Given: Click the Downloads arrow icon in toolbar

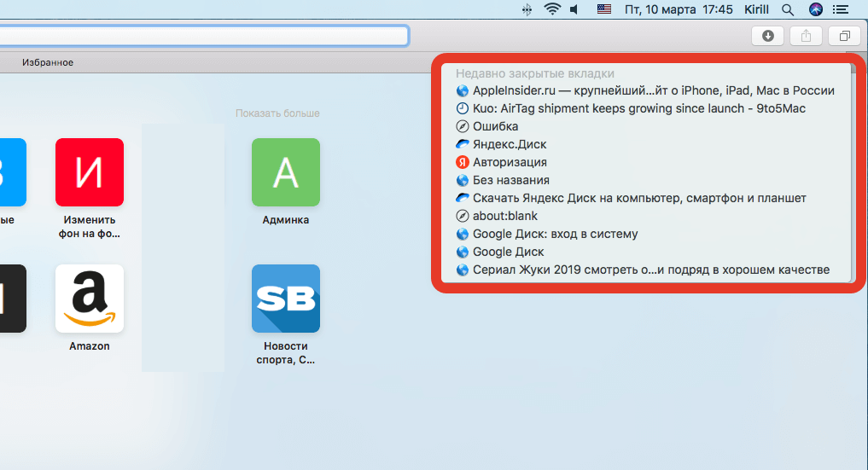Looking at the screenshot, I should click(767, 36).
